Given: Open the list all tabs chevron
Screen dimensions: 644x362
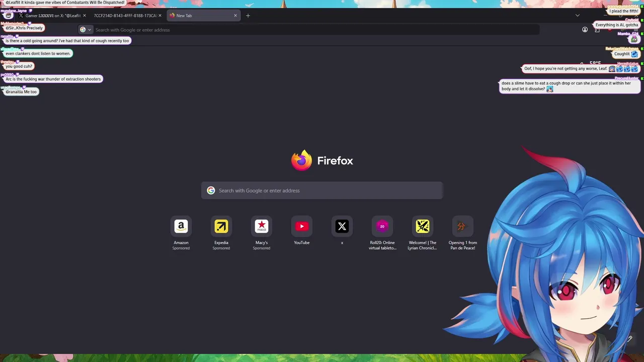Looking at the screenshot, I should (x=577, y=15).
